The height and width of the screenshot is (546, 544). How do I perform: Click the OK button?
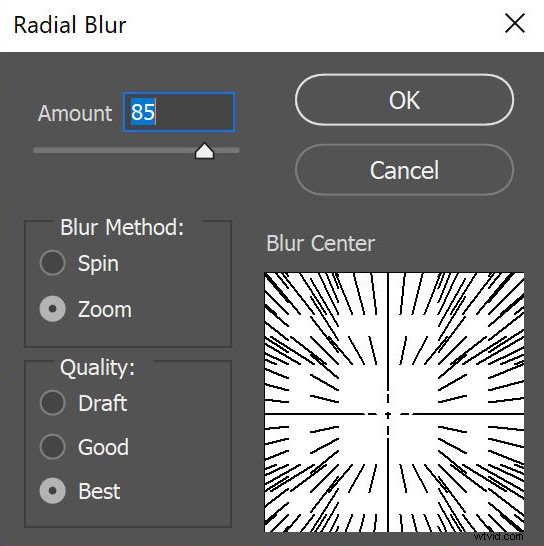pos(404,100)
